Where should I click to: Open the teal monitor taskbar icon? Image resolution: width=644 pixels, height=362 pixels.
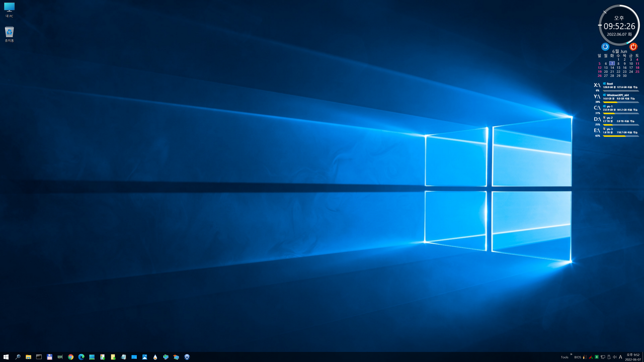point(92,357)
